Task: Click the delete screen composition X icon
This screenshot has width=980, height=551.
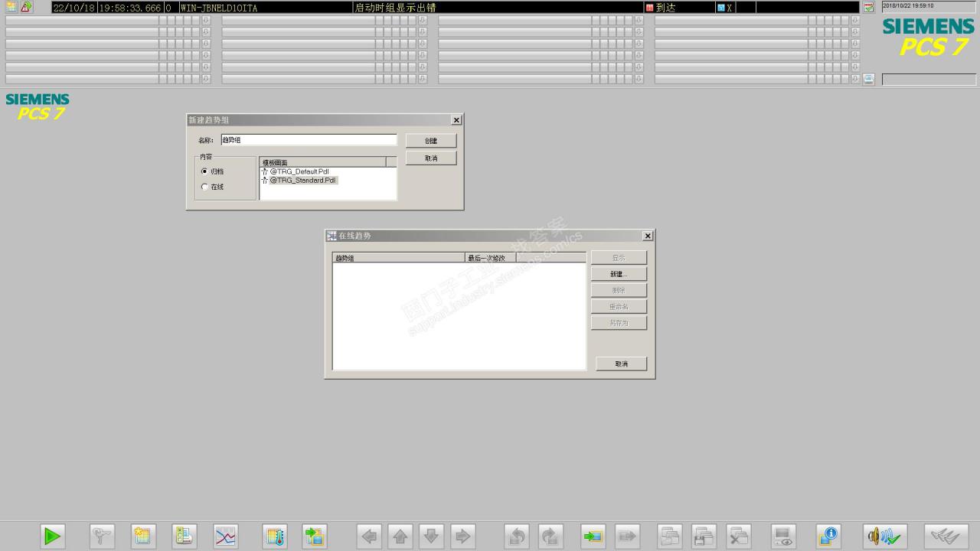Action: pyautogui.click(x=738, y=536)
